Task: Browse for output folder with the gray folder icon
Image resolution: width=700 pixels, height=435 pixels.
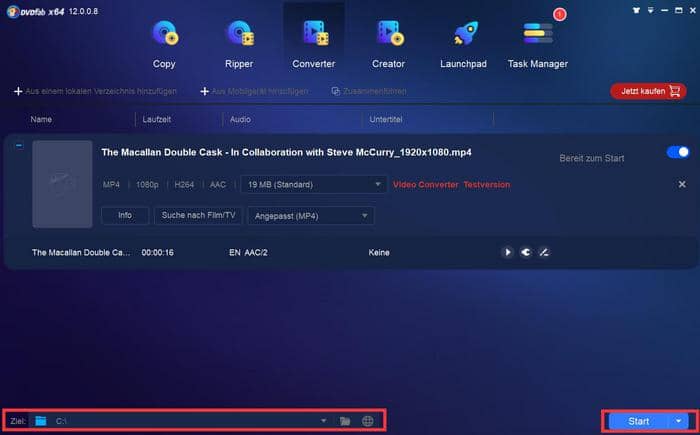Action: pos(345,421)
